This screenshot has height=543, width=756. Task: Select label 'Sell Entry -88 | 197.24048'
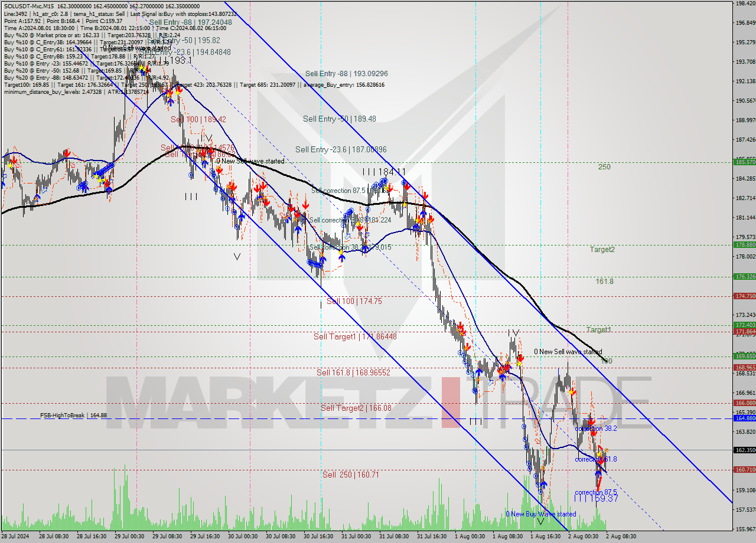pyautogui.click(x=190, y=22)
